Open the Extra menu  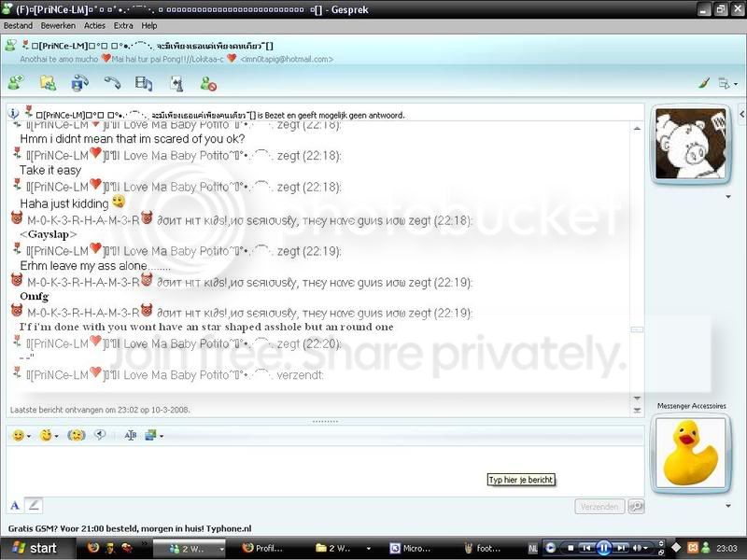(x=123, y=26)
